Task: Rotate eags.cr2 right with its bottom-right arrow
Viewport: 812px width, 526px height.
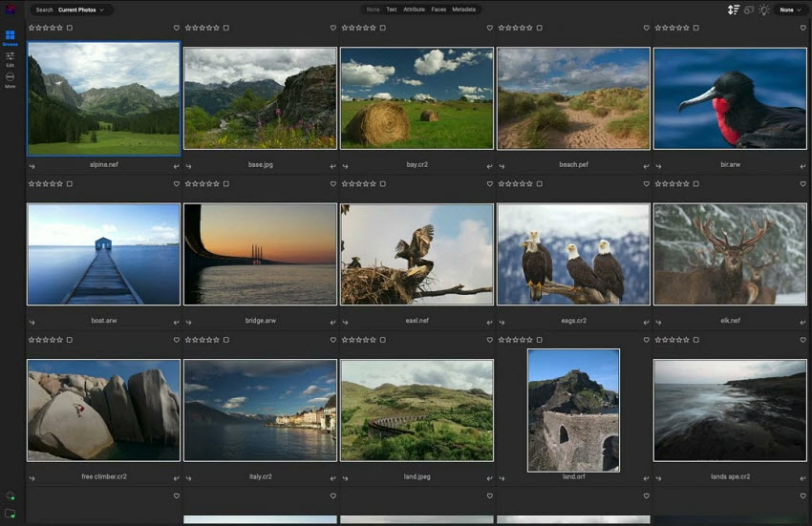Action: click(647, 322)
